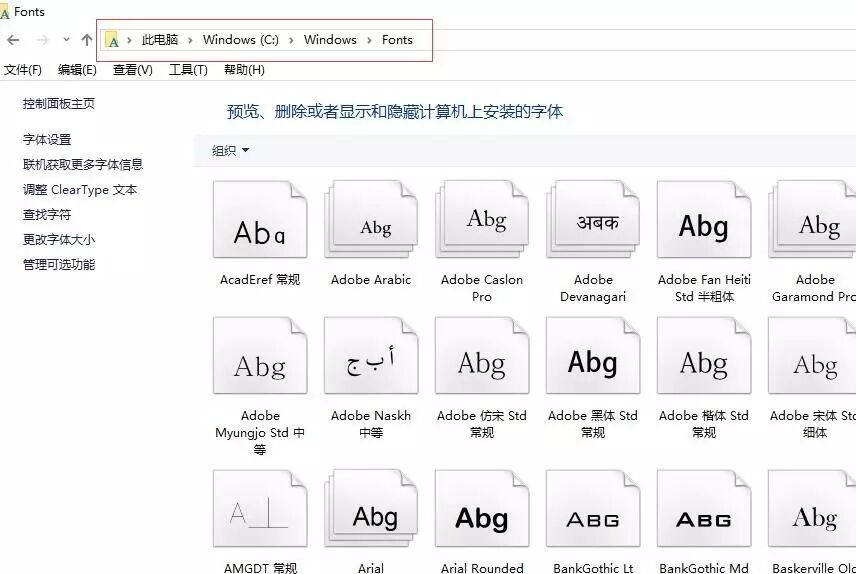
Task: Open the 编辑(E) menu
Action: point(78,70)
